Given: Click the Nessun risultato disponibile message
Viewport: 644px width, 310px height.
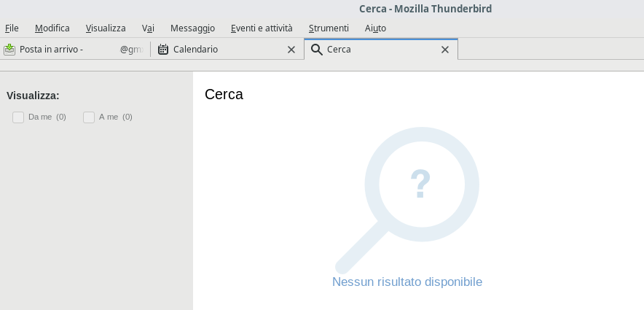Looking at the screenshot, I should coord(407,282).
